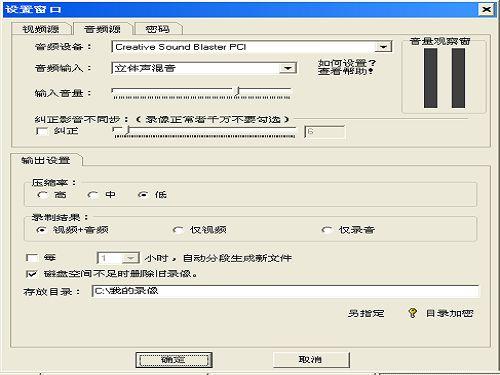Image resolution: width=500 pixels, height=375 pixels.
Task: Click the 存放目录 path input field
Action: [285, 291]
